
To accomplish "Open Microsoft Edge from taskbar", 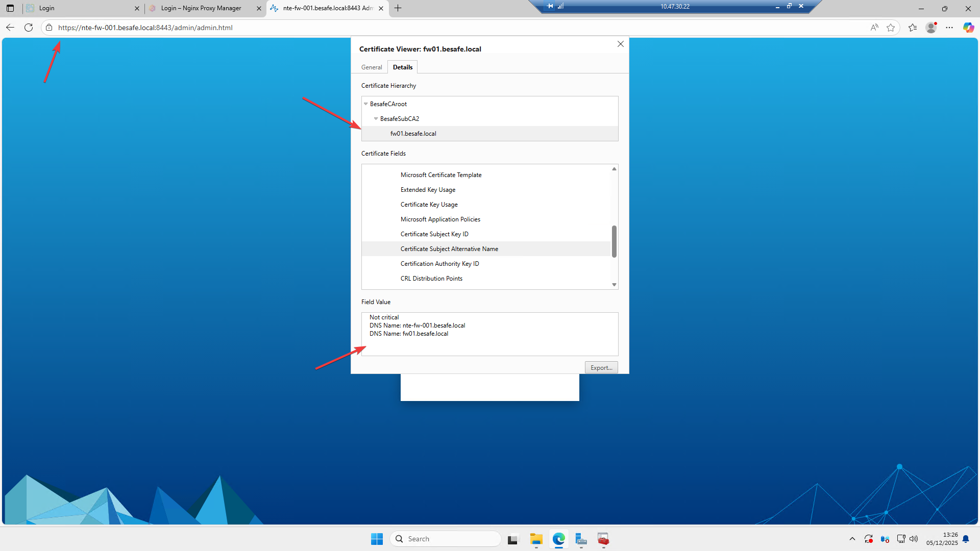I will pos(559,539).
